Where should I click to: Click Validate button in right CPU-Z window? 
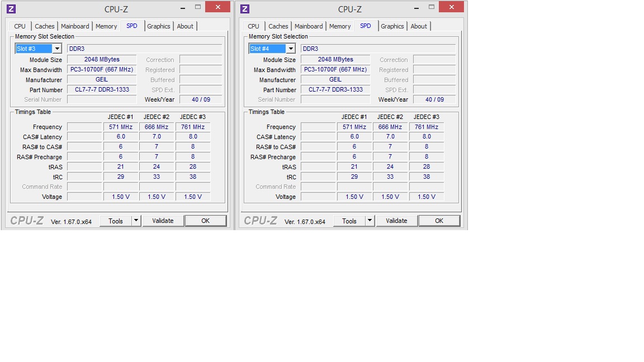396,221
